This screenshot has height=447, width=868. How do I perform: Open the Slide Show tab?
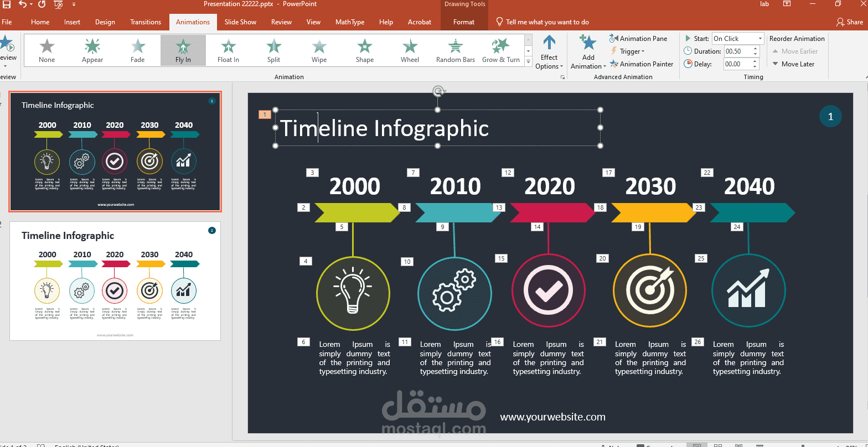(x=240, y=22)
